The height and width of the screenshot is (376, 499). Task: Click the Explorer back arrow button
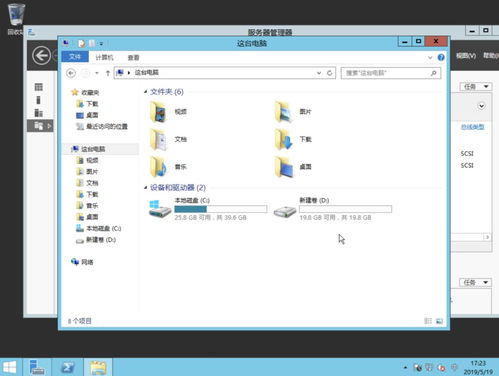tap(71, 73)
